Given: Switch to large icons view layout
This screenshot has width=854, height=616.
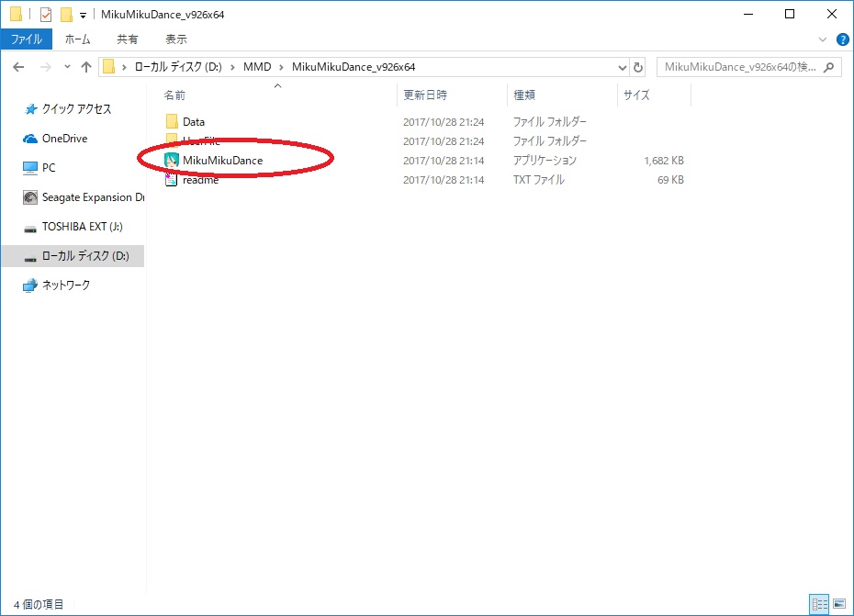Looking at the screenshot, I should coord(839,603).
